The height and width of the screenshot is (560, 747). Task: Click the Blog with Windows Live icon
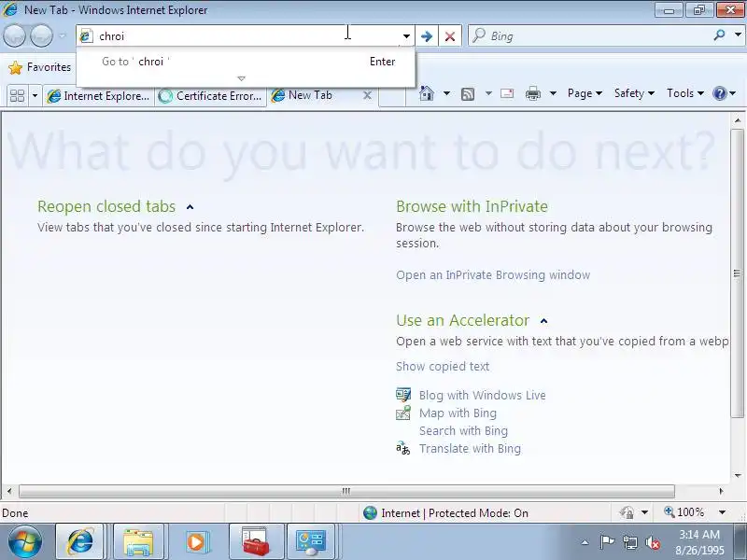[x=403, y=395]
